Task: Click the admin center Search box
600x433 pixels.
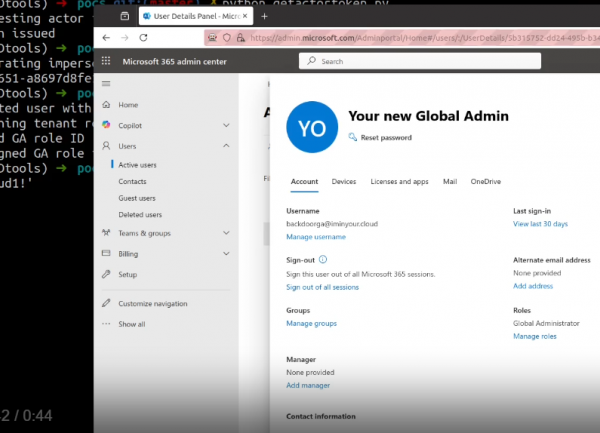Action: 400,61
